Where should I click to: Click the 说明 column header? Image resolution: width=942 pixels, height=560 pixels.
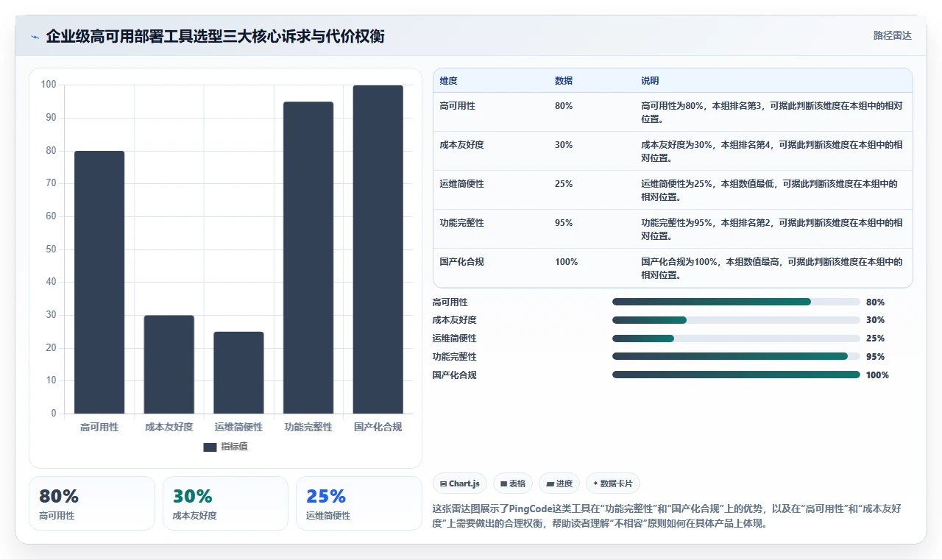coord(650,81)
